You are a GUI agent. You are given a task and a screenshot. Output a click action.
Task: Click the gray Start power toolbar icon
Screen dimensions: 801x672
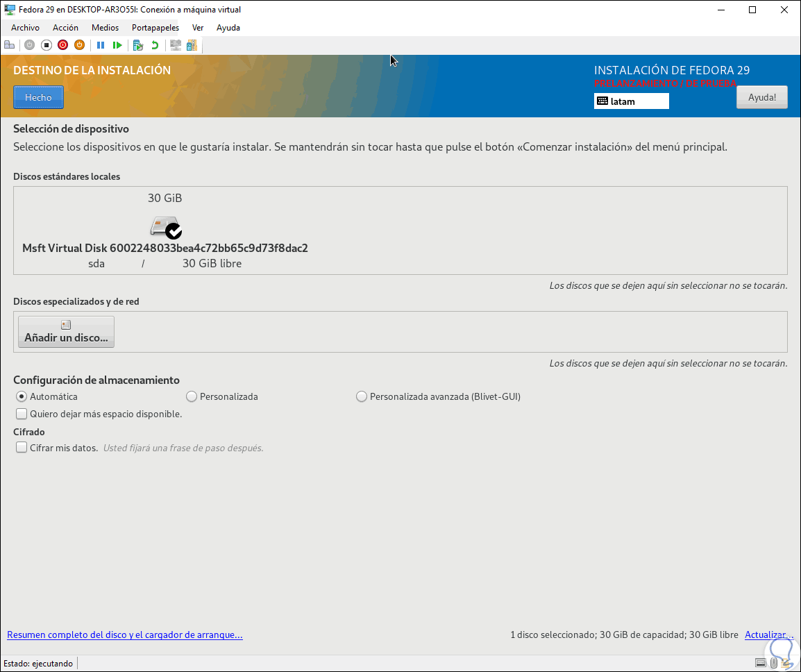point(30,46)
